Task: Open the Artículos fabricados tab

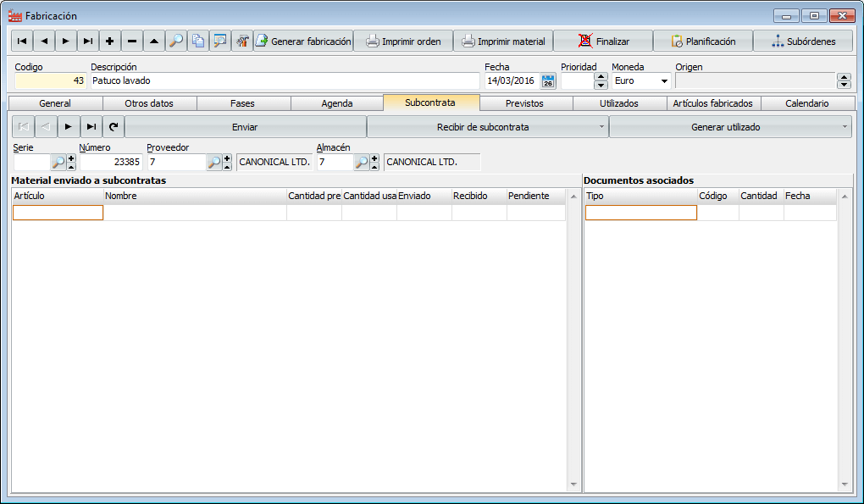Action: [713, 103]
